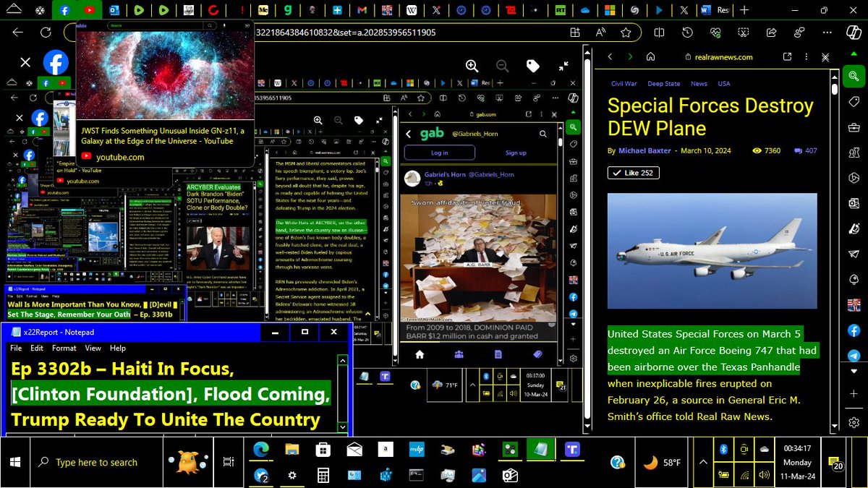Switch to the Gmail tab
Viewport: 868px width, 488px height.
tap(362, 11)
